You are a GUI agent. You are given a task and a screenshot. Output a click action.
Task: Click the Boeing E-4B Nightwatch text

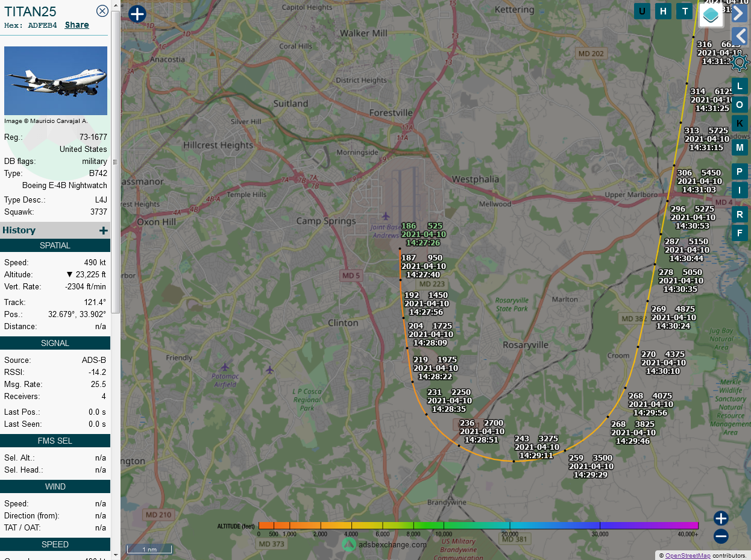pos(65,186)
